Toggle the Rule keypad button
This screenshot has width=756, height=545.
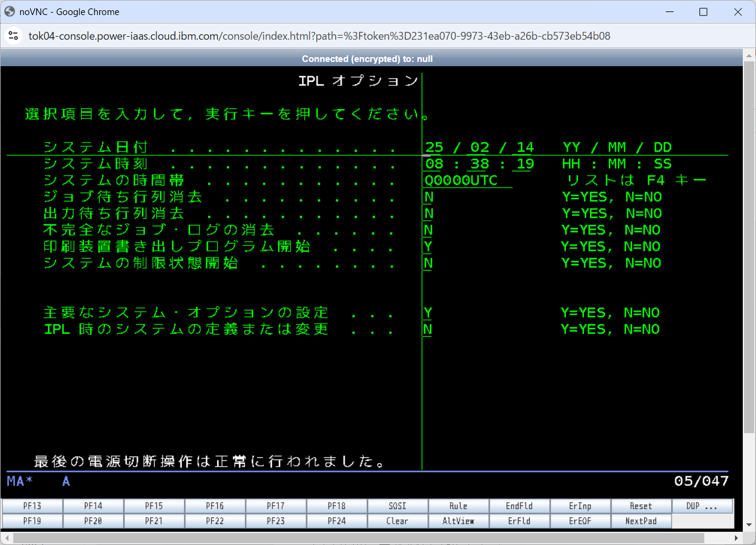(458, 506)
